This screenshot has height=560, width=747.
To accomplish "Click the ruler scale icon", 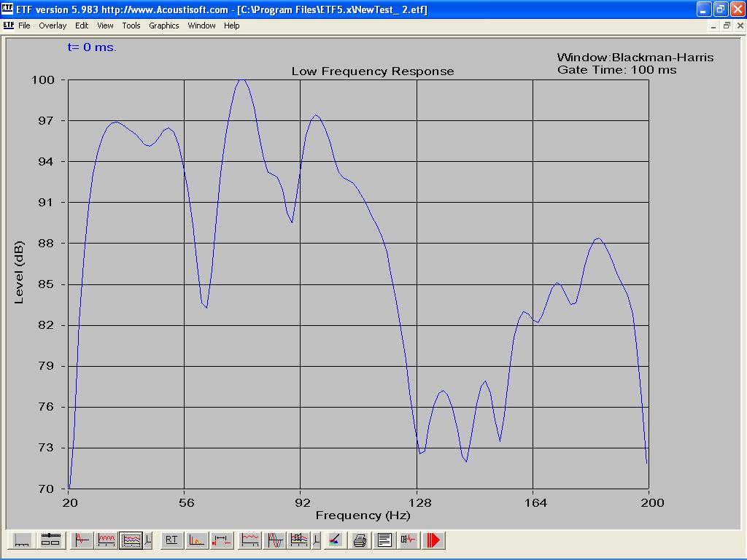I will 23,540.
